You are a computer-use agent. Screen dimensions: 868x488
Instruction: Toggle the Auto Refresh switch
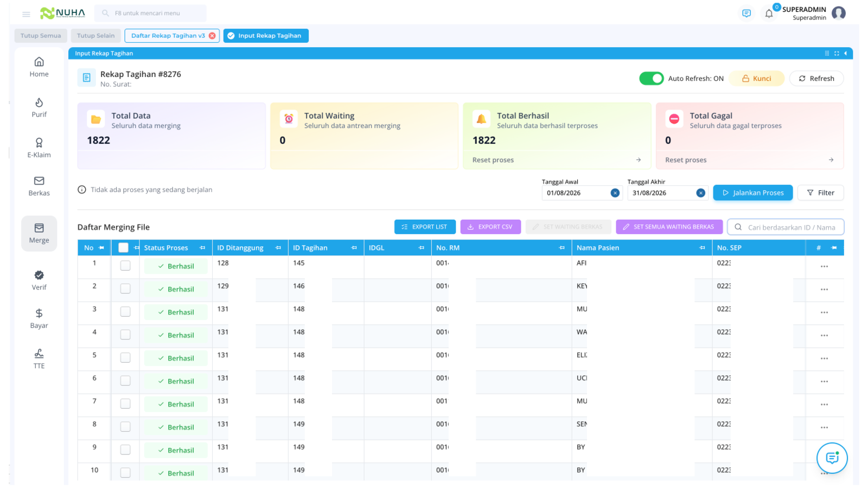(652, 79)
